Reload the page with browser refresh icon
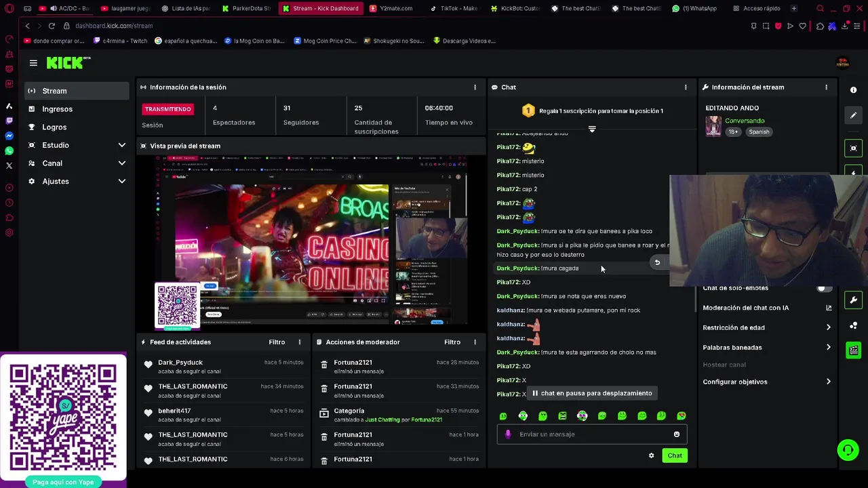Image resolution: width=868 pixels, height=488 pixels. click(52, 26)
